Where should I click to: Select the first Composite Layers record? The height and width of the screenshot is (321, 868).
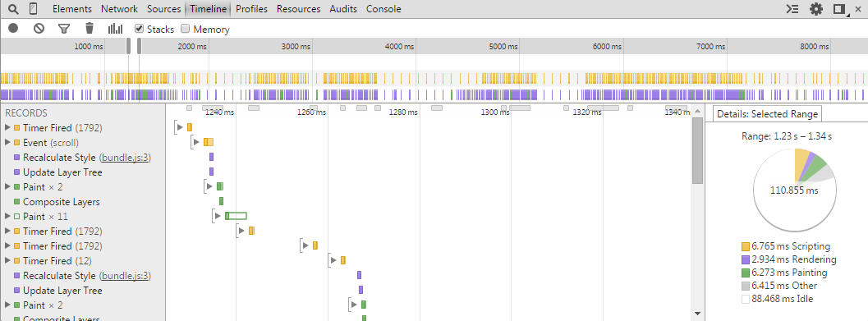(x=61, y=202)
